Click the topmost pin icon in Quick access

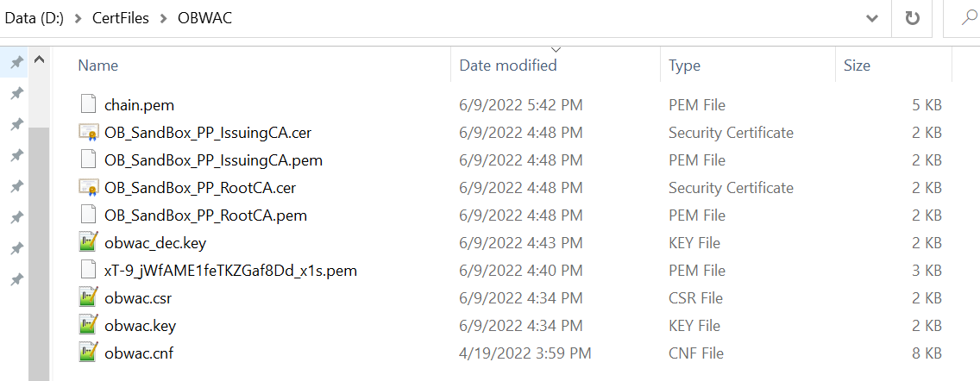pos(16,62)
